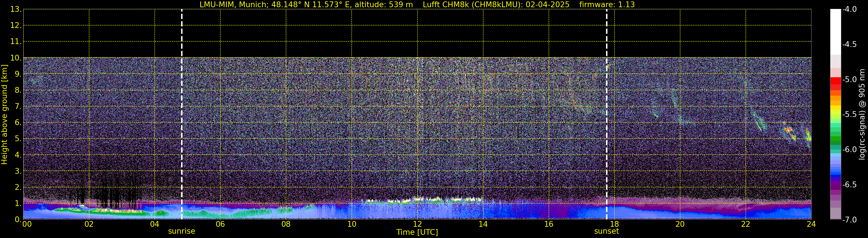The width and height of the screenshot is (868, 238).
Task: Click the red section of the colorbar
Action: 836,83
